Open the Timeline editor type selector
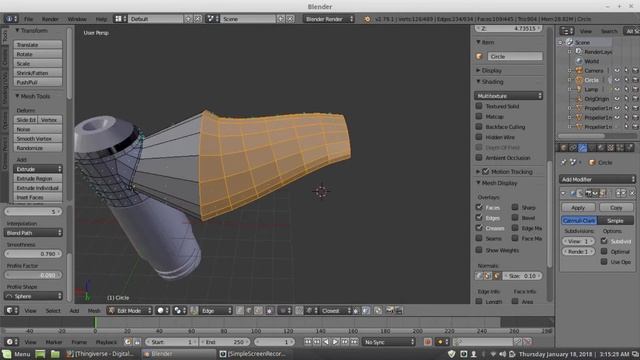Viewport: 640px width, 360px height. click(11, 342)
